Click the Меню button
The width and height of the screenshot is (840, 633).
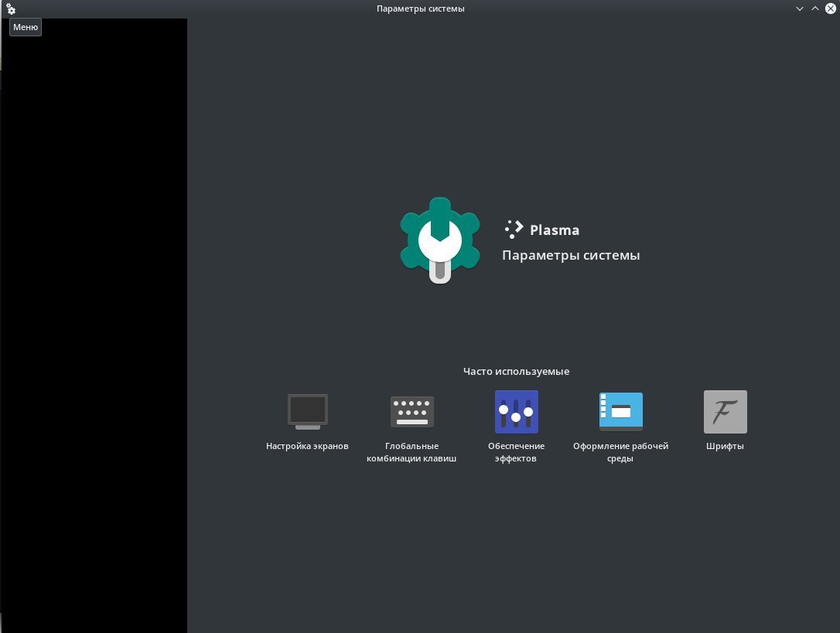click(26, 27)
